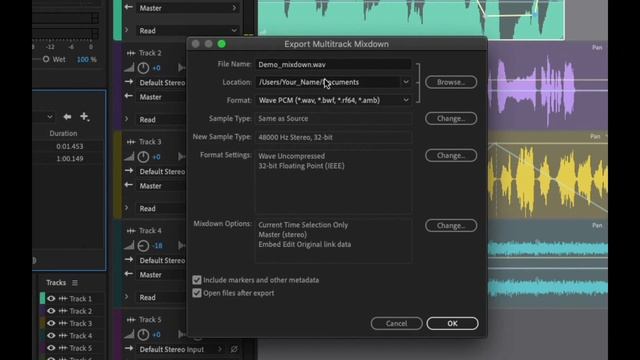Expand Track 3 automation lanes chevron
This screenshot has width=640, height=360.
coord(127,208)
